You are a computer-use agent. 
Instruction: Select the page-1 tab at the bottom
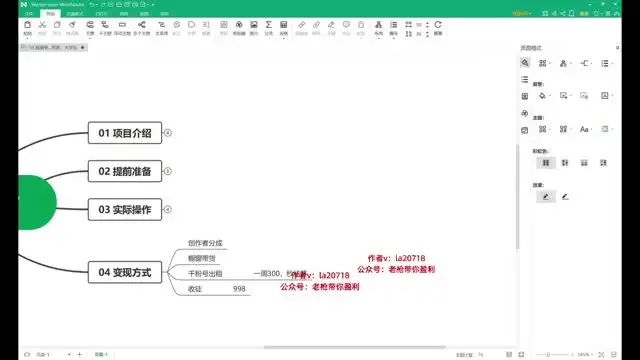tap(101, 354)
